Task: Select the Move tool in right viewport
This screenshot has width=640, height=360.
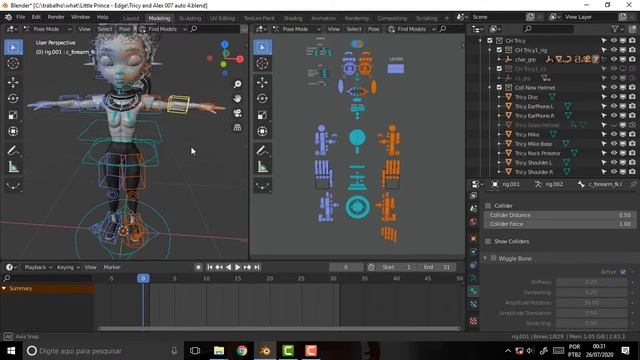Action: (x=262, y=82)
